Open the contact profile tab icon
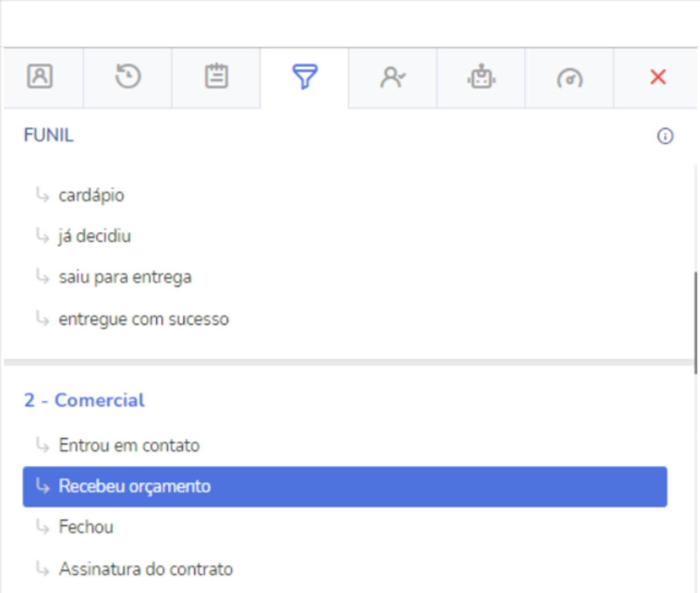Viewport: 700px width, 593px height. [x=40, y=76]
